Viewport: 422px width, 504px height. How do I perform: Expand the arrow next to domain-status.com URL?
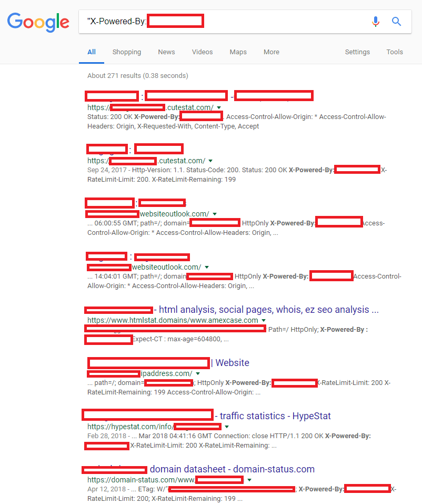tap(249, 480)
